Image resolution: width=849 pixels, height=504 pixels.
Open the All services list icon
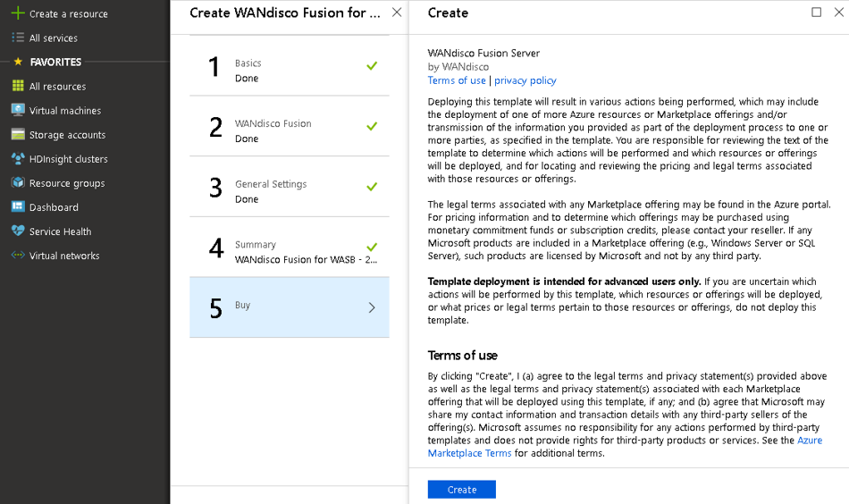pyautogui.click(x=18, y=38)
